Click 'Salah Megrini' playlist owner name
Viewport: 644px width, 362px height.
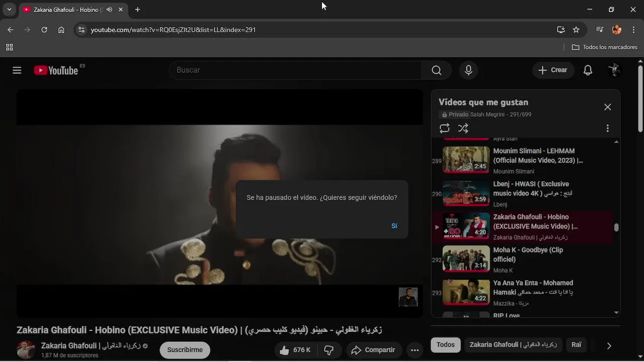pos(486,115)
